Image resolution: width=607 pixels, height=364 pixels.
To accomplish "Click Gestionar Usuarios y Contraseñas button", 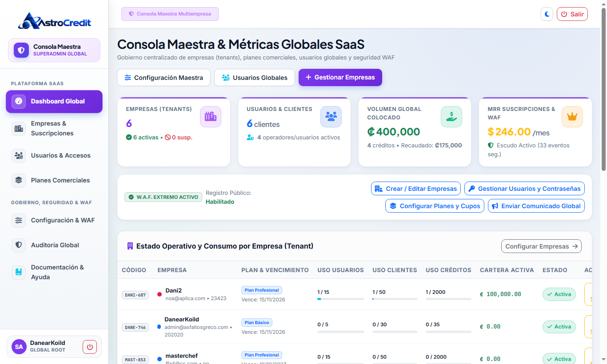I will 524,189.
